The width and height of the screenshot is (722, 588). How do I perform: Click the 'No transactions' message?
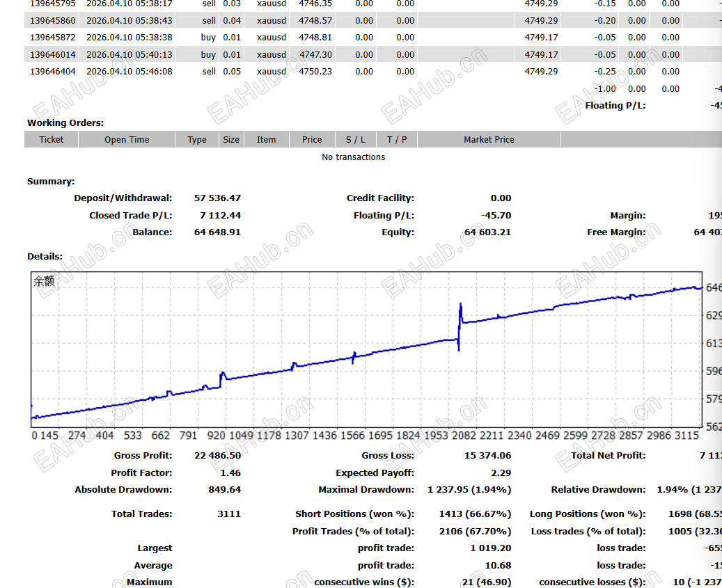coord(353,157)
